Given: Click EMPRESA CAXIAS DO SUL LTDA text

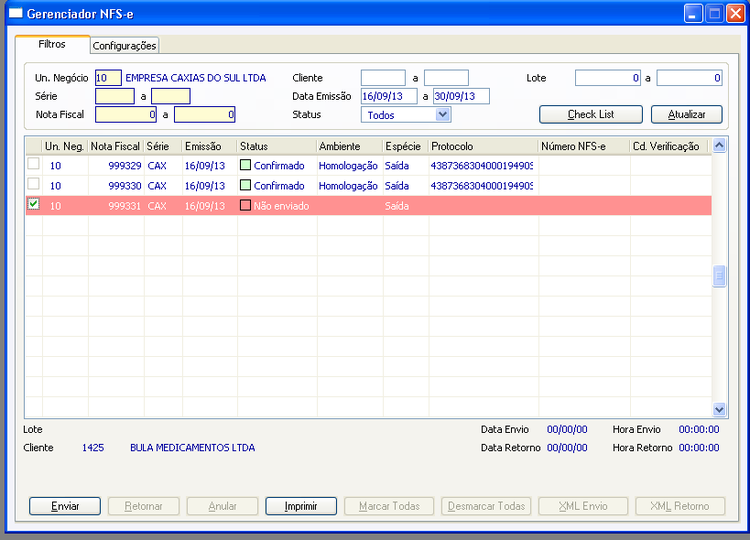Looking at the screenshot, I should pos(196,78).
